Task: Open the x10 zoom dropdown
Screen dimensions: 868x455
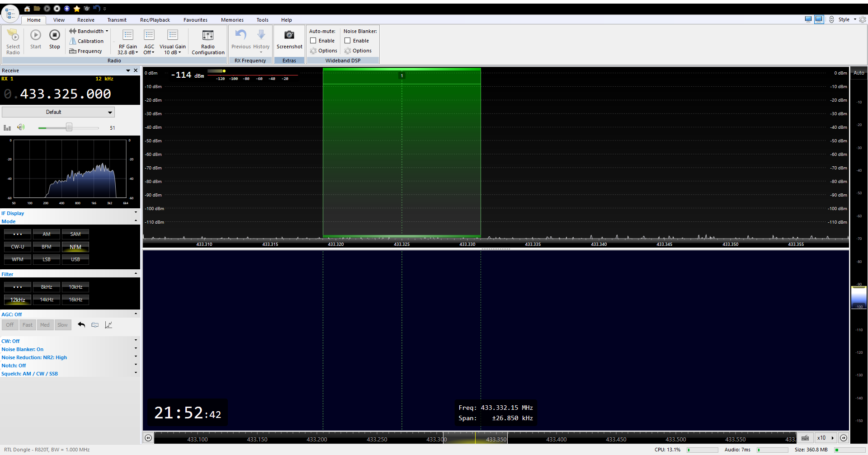Action: click(826, 438)
